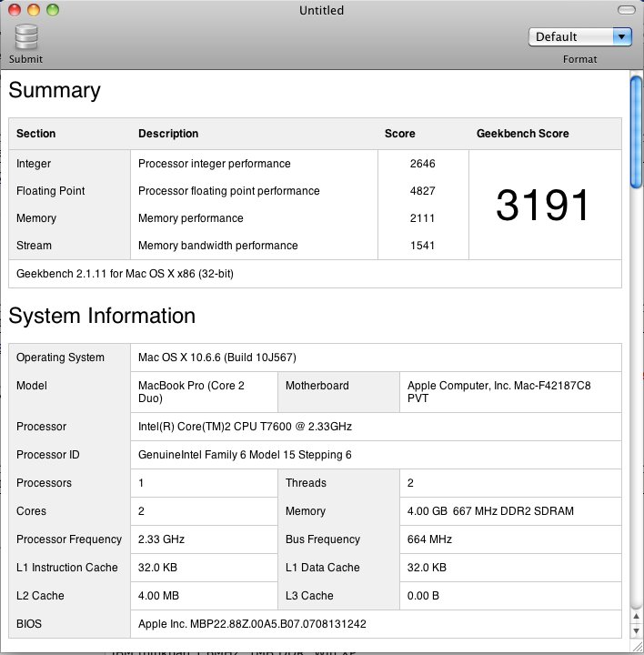644x655 pixels.
Task: Click the BIOS MBP22.88Z version string
Action: pos(252,624)
